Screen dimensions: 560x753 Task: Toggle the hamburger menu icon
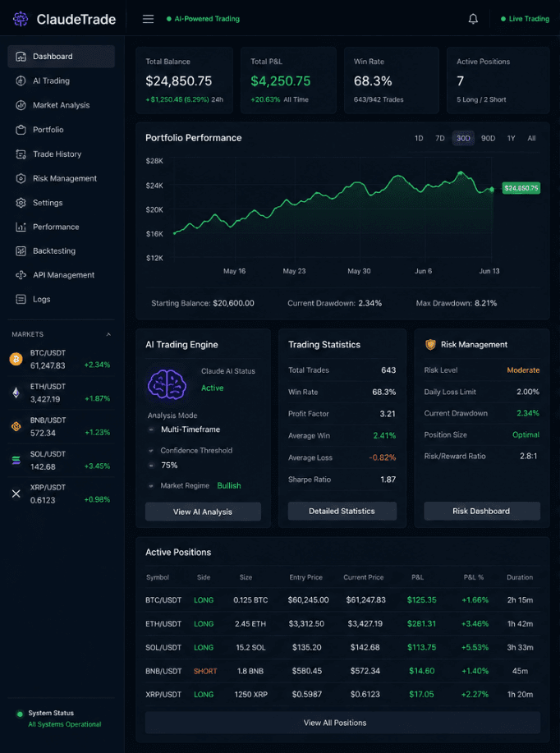click(148, 19)
